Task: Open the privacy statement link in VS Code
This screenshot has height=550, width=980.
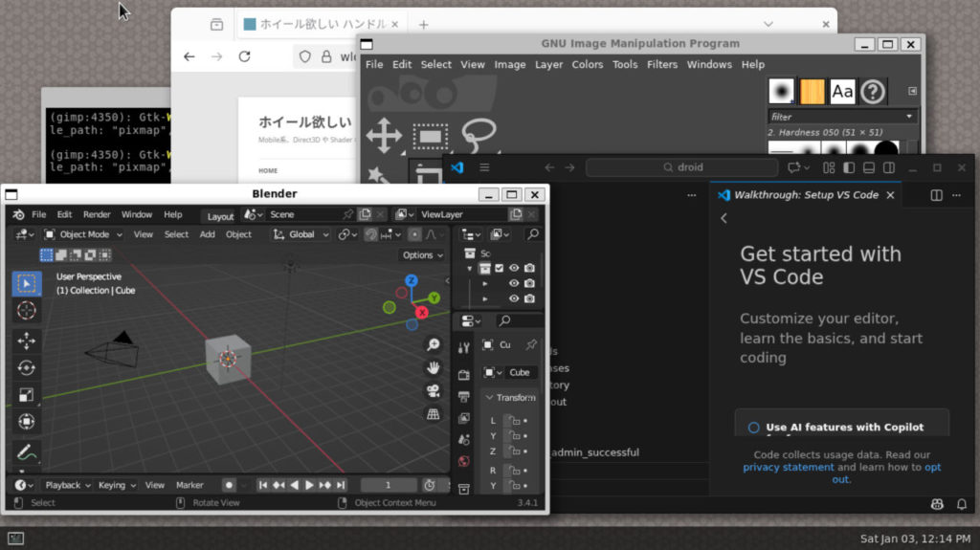Action: [x=789, y=467]
